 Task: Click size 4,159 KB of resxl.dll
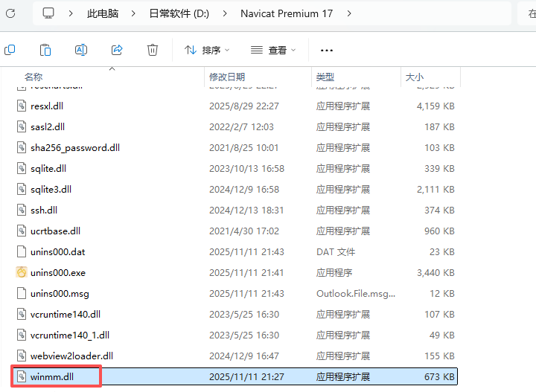point(435,106)
